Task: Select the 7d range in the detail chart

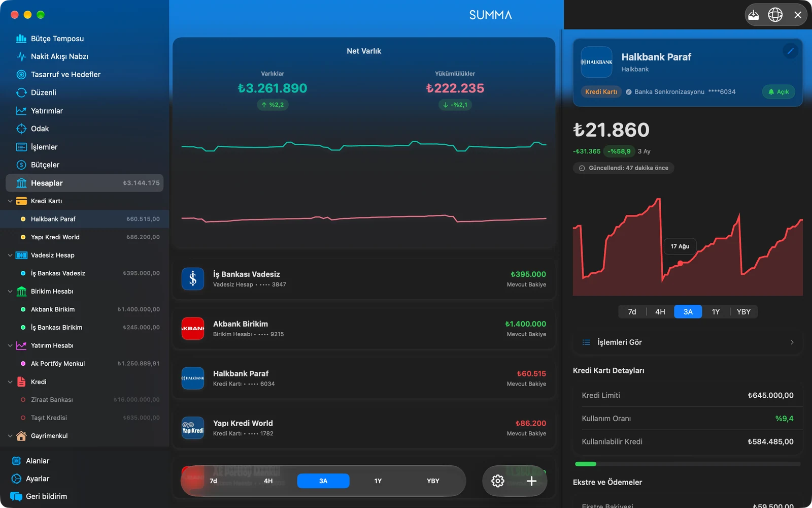Action: (632, 312)
